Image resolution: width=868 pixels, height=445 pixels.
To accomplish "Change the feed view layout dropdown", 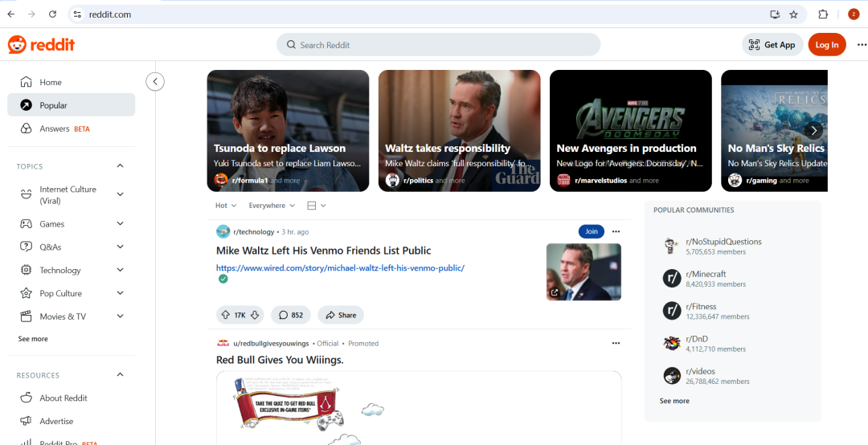I will coord(317,206).
